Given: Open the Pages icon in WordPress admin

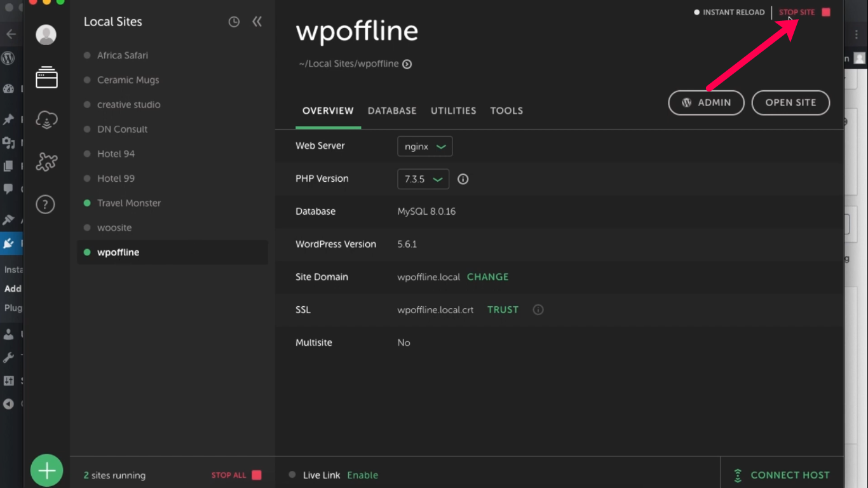Looking at the screenshot, I should point(8,166).
